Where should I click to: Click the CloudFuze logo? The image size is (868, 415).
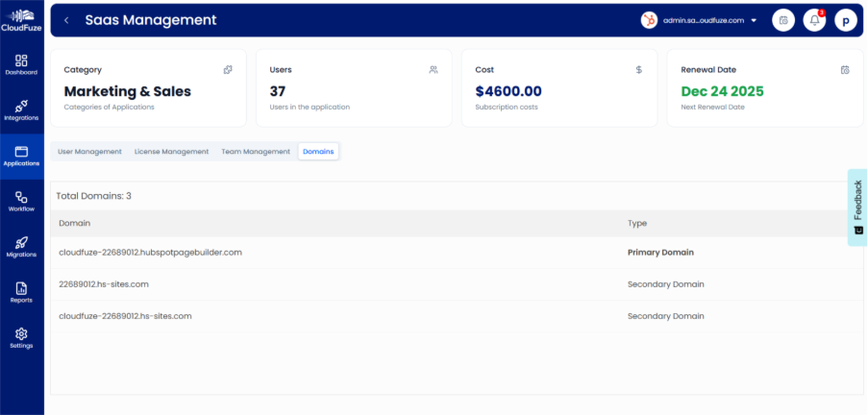pos(21,20)
